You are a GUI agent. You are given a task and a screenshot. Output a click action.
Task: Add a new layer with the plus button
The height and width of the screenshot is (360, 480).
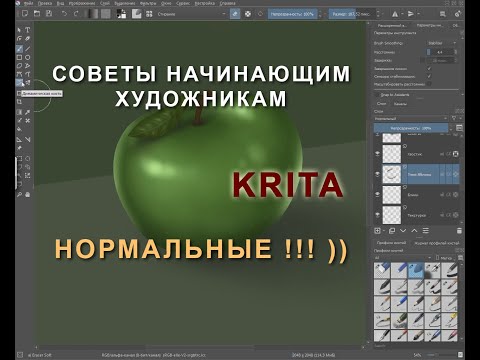(378, 231)
